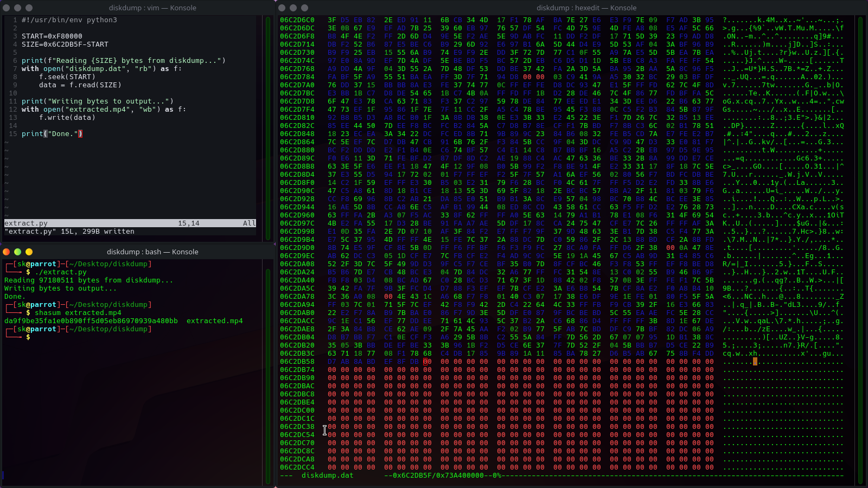Click offset '06C2D9EC' in hexedit
The height and width of the screenshot is (488, 868).
coord(297,256)
